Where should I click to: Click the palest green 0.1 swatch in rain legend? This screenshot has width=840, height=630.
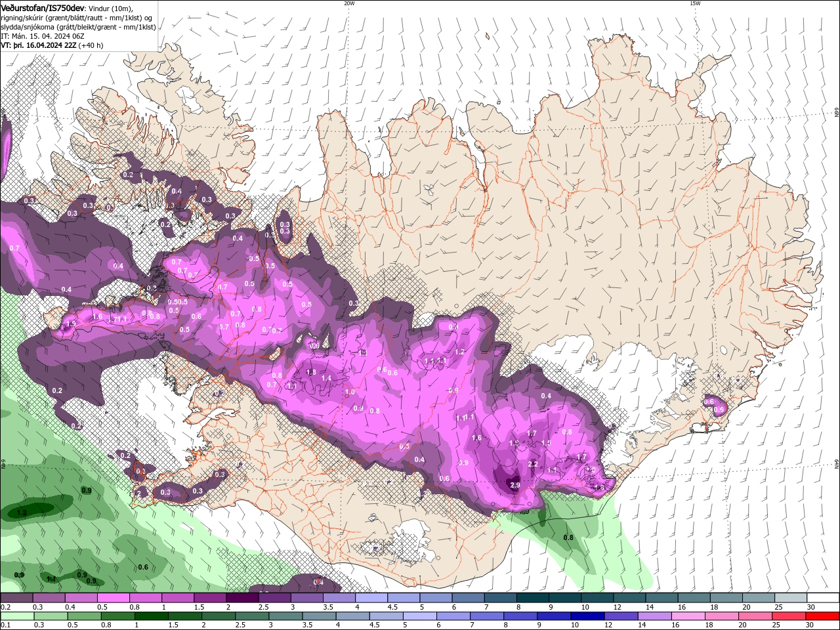point(16,616)
